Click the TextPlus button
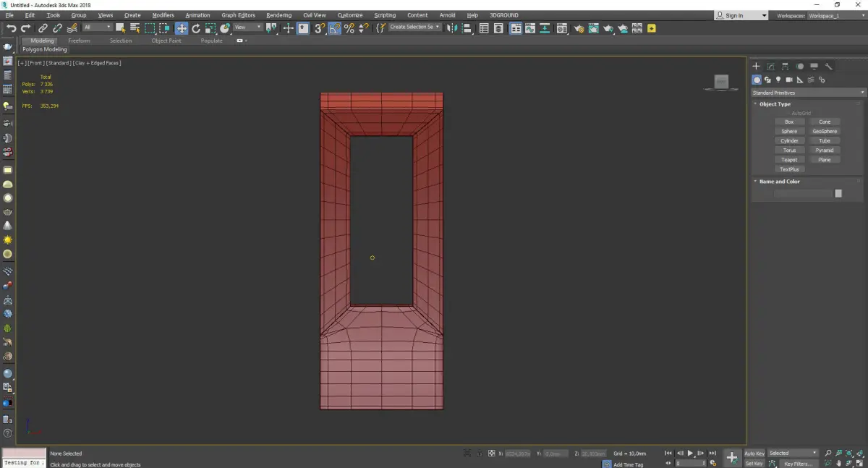The image size is (868, 468). point(789,169)
